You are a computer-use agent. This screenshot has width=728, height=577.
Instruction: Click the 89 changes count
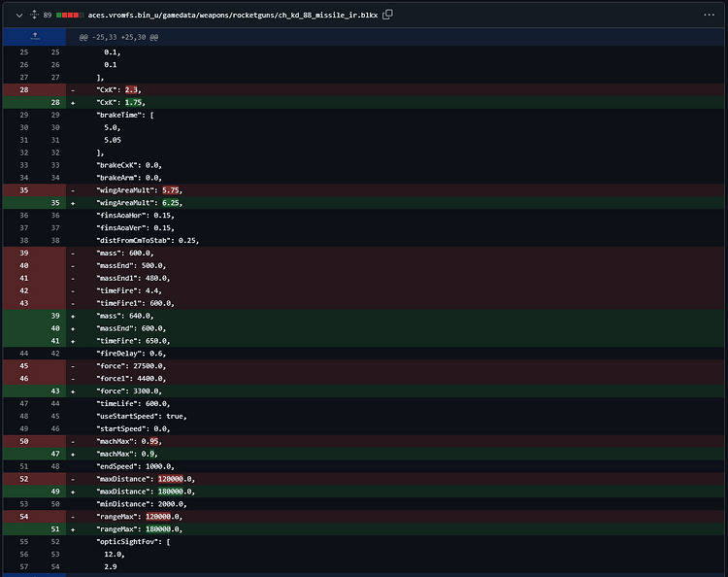47,15
